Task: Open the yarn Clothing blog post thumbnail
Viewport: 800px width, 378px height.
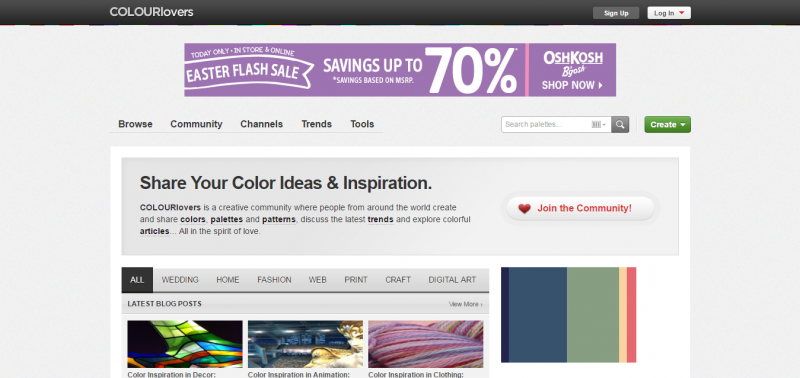Action: pos(426,344)
